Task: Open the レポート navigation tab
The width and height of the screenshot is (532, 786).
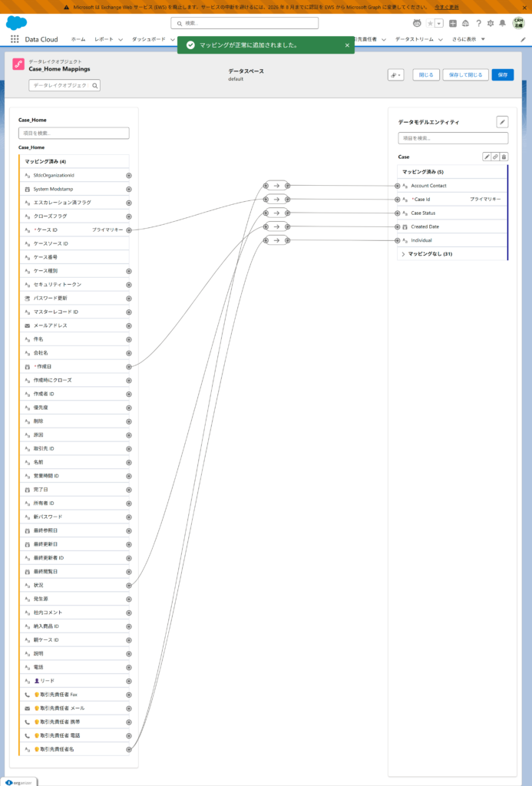Action: click(x=104, y=39)
